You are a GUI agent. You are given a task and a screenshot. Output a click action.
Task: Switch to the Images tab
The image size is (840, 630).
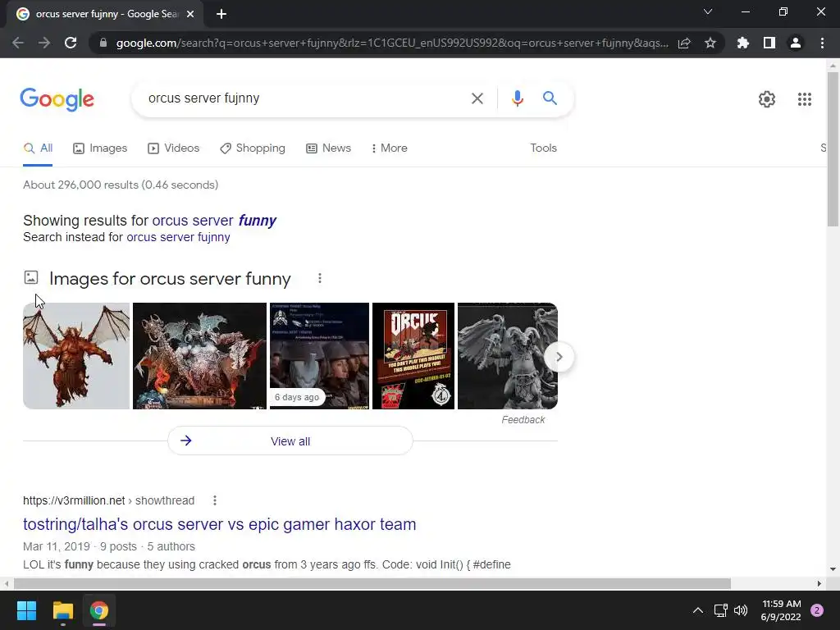[100, 148]
